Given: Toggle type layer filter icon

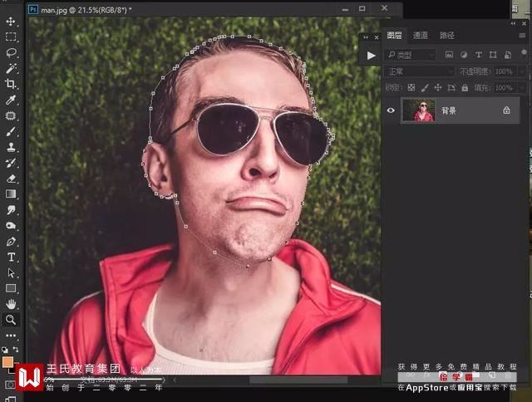Looking at the screenshot, I should pyautogui.click(x=479, y=55).
